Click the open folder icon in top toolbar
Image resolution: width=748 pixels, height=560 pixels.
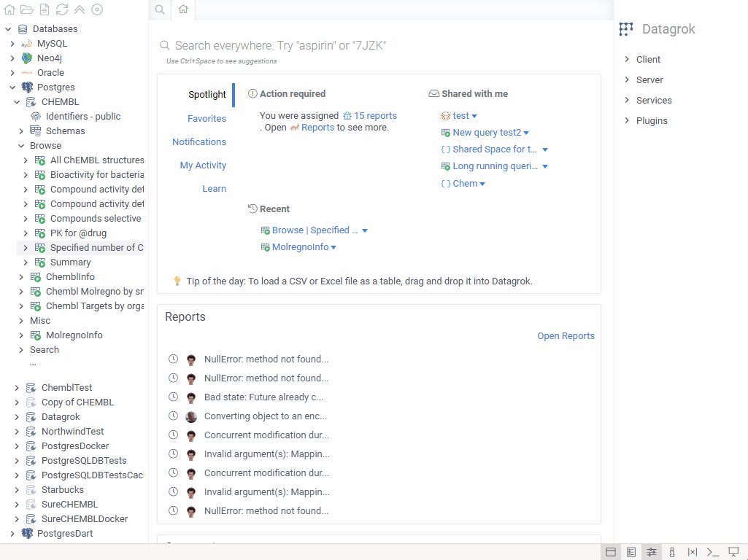tap(27, 9)
